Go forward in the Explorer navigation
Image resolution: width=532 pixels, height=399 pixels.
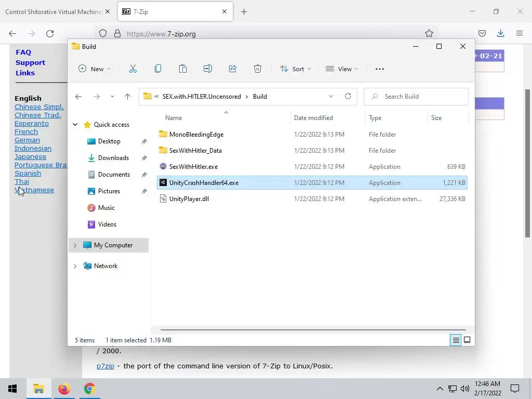[x=97, y=97]
